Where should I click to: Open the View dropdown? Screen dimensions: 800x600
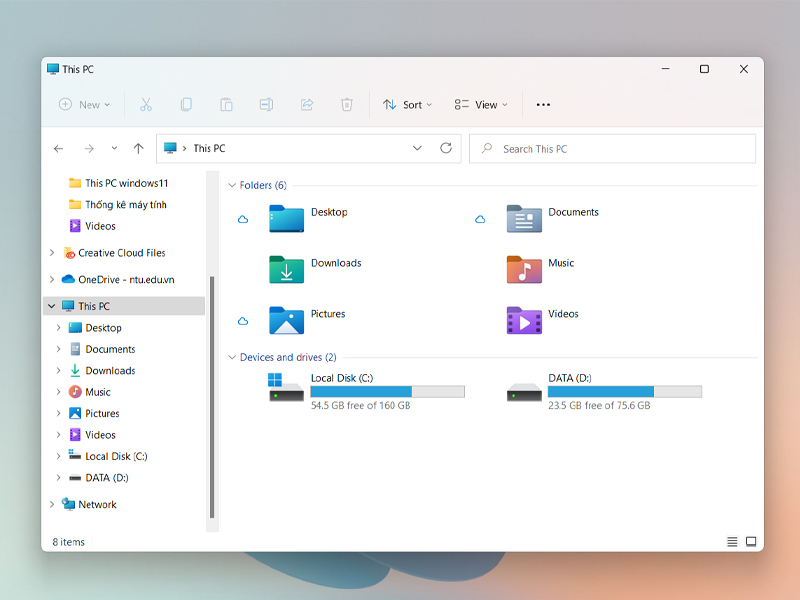tap(481, 104)
